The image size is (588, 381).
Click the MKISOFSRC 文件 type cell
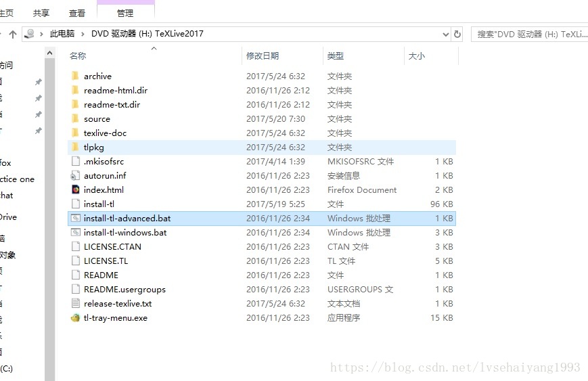point(361,162)
